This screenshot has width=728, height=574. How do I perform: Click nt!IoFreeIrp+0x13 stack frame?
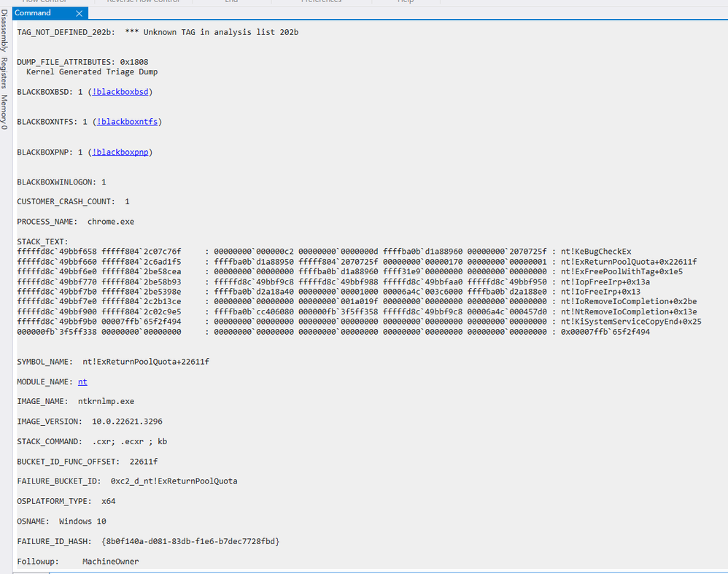pyautogui.click(x=601, y=292)
